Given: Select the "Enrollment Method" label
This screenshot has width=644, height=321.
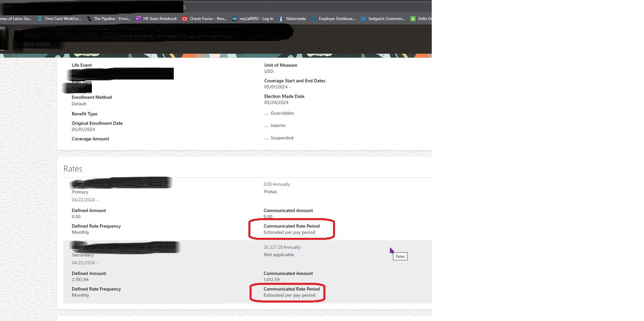Looking at the screenshot, I should (91, 97).
